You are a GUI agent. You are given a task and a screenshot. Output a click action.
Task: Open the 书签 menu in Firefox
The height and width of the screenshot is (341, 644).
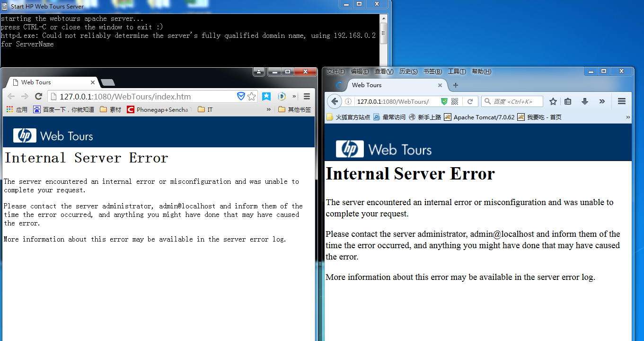tap(432, 71)
